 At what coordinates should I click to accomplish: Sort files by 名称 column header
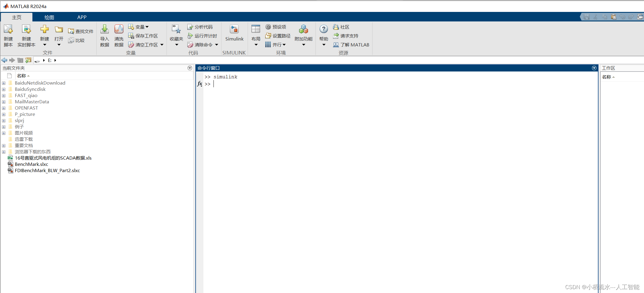point(23,76)
